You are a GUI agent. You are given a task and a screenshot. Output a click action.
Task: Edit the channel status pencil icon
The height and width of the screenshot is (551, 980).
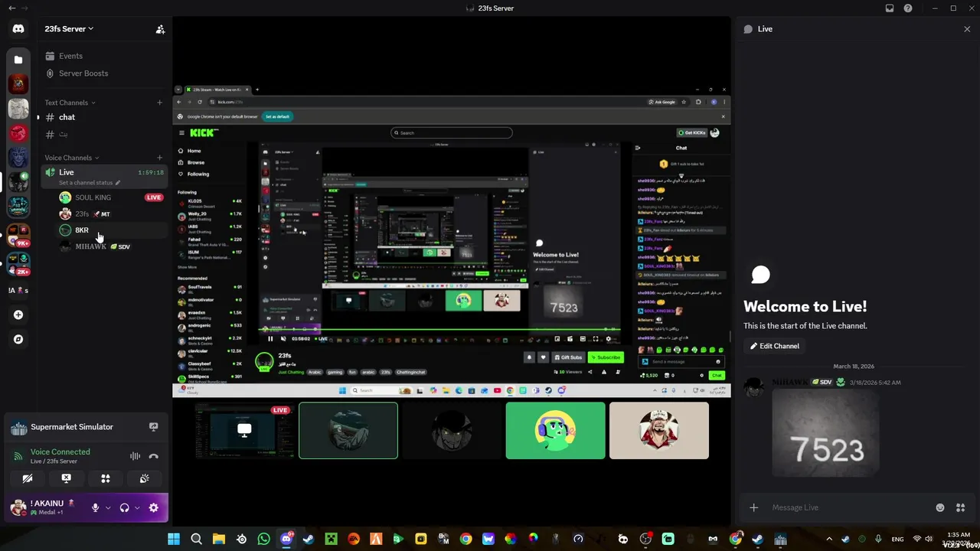tap(118, 183)
